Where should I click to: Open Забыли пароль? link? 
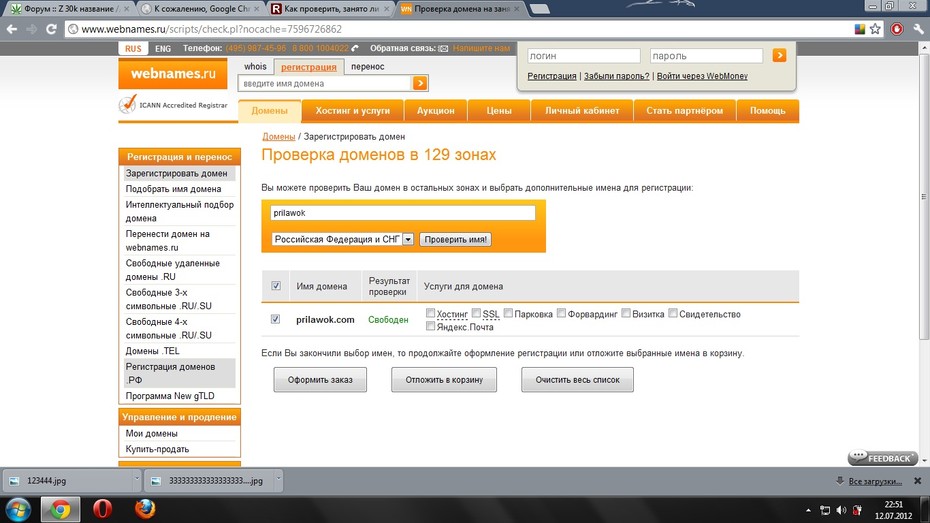click(x=616, y=76)
